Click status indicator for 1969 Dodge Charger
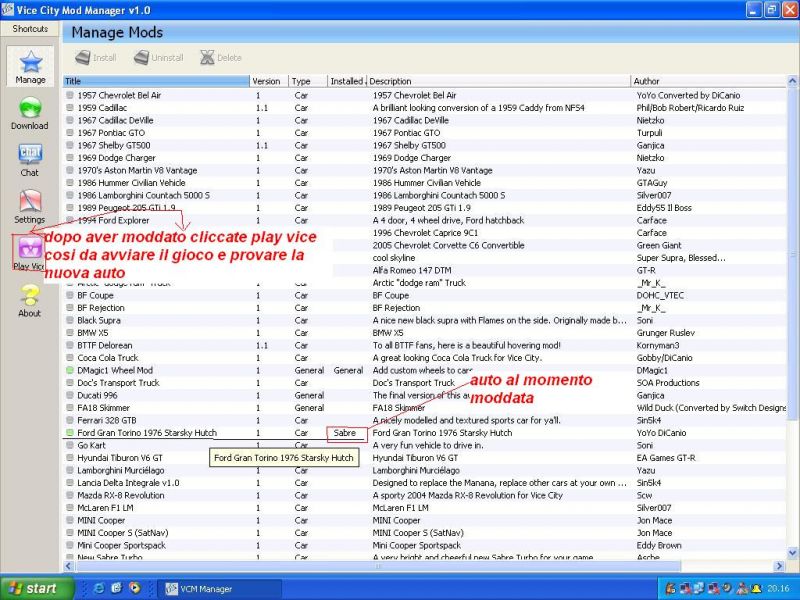Viewport: 800px width, 600px height. [70, 158]
